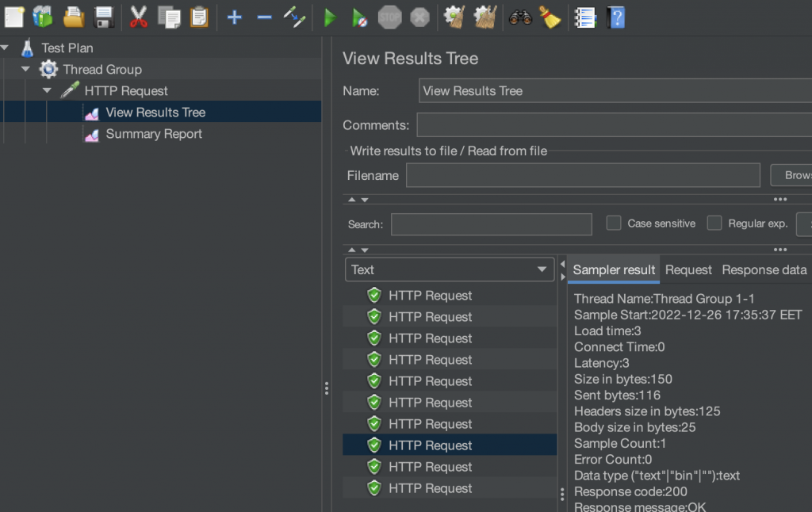The image size is (812, 512).
Task: Start the test with green play button
Action: [330, 17]
